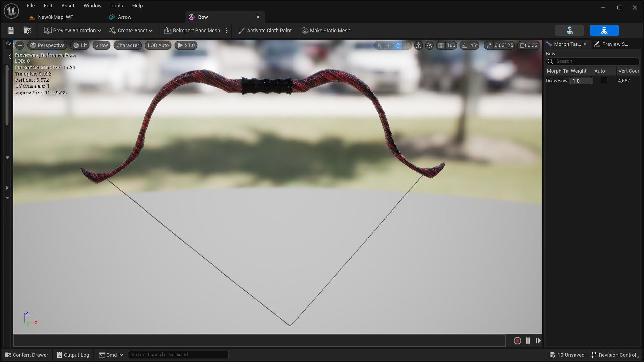This screenshot has width=644, height=362.
Task: Click the 10 Unsaved status indicator
Action: (x=567, y=355)
